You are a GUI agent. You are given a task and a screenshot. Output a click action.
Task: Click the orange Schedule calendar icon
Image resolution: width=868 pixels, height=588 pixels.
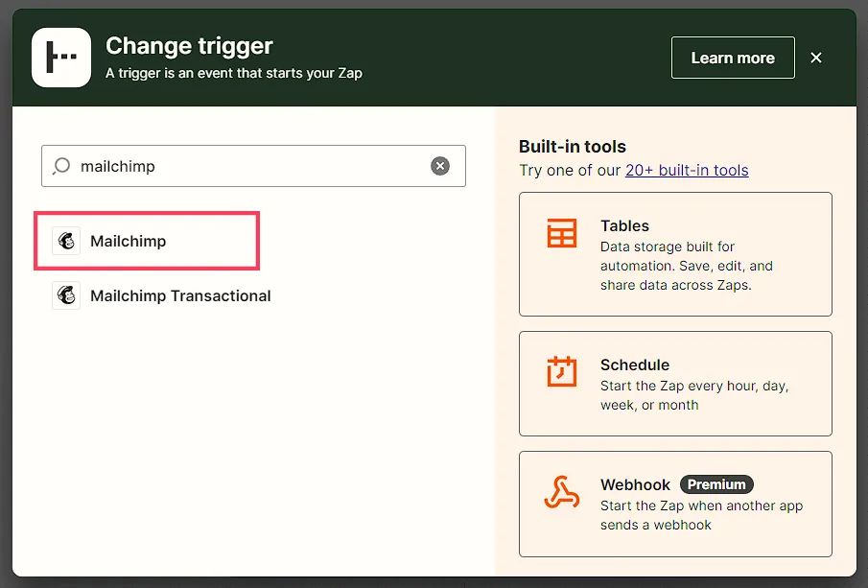coord(562,371)
